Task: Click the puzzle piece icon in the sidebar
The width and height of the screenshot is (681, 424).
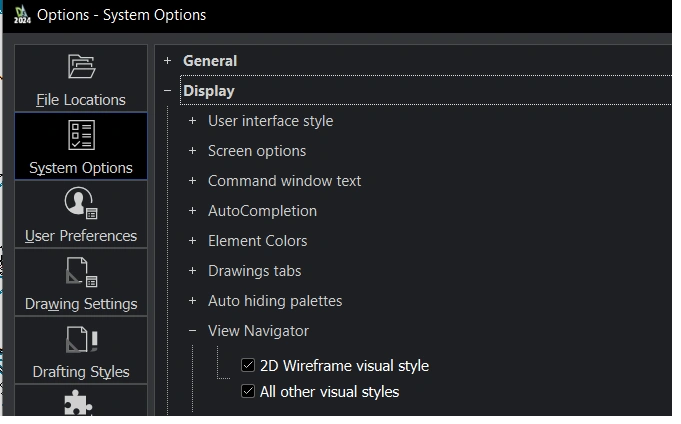Action: point(79,404)
